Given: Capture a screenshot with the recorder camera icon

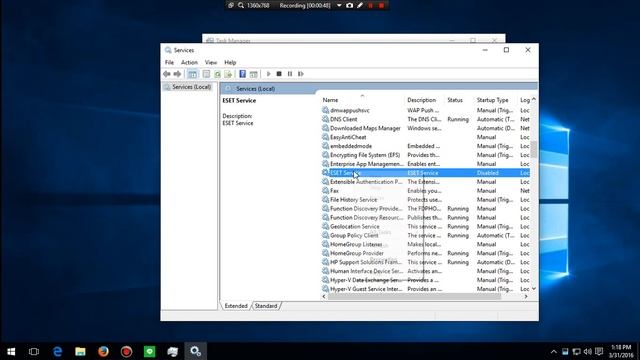Looking at the screenshot, I should (x=349, y=5).
